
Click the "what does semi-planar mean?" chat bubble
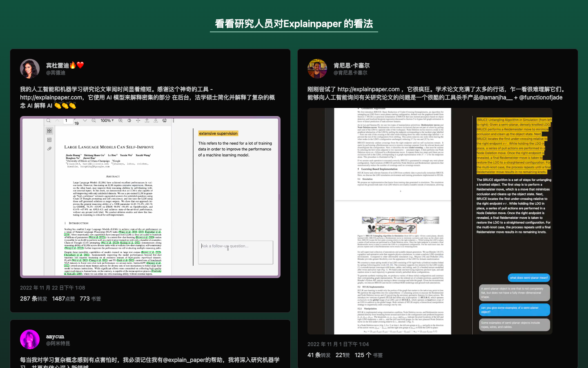pos(529,278)
